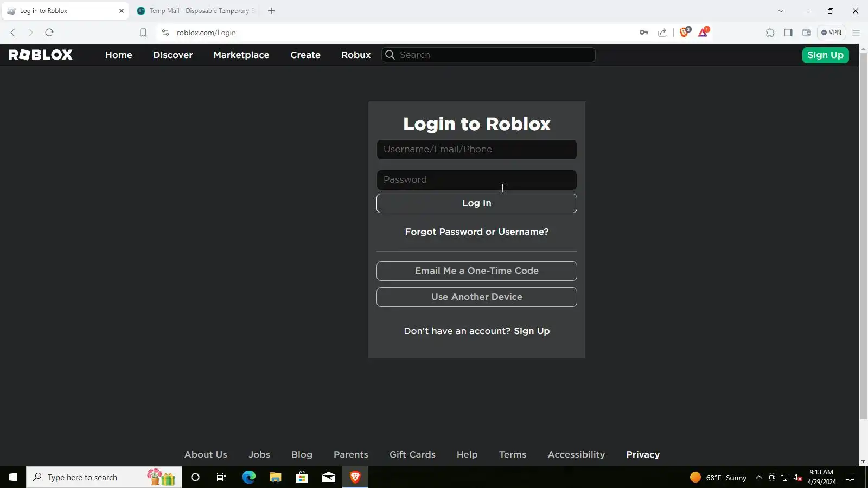The image size is (868, 488).
Task: Click Email Me a One-Time Code
Action: [x=477, y=271]
